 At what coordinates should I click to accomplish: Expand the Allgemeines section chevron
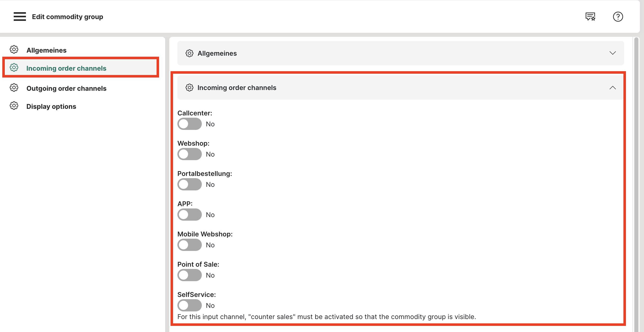point(612,53)
